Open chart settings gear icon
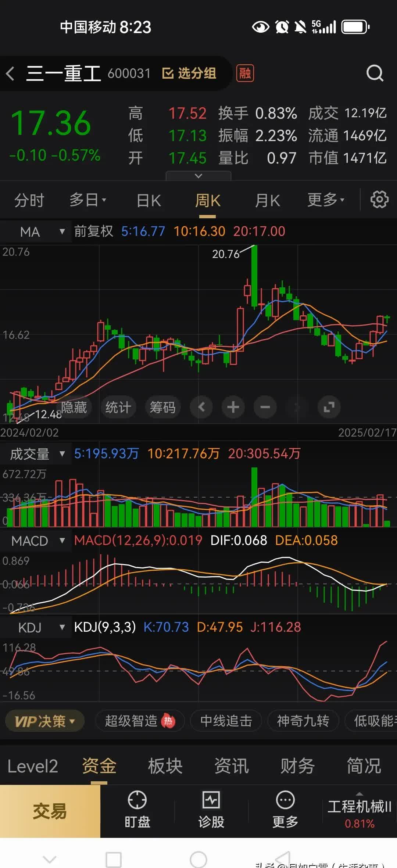Viewport: 397px width, 868px height. [x=379, y=200]
